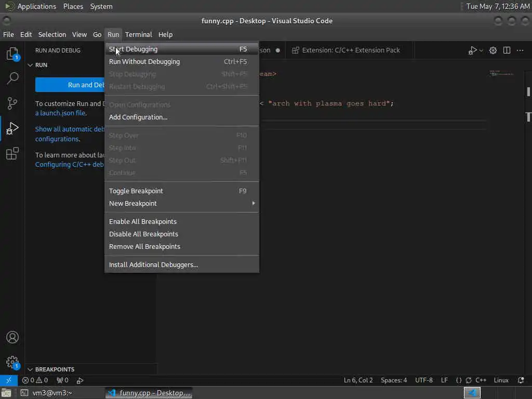The width and height of the screenshot is (532, 399).
Task: Click Show all automatic debug configurations link
Action: 70,134
